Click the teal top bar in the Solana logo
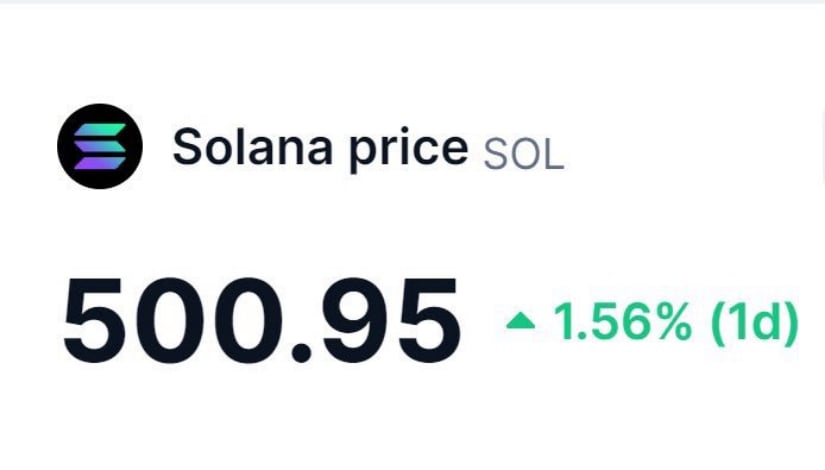Screen dimensions: 825x470 (x=100, y=130)
